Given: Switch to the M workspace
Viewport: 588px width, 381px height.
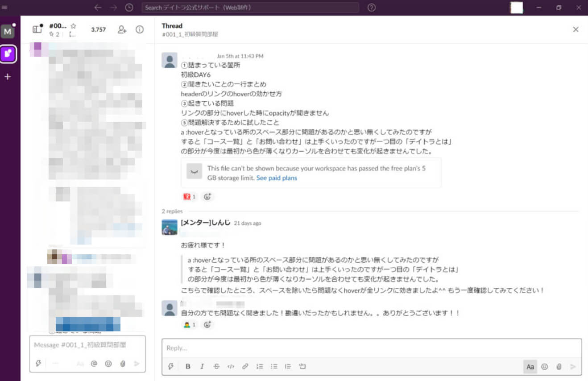Looking at the screenshot, I should pos(8,31).
